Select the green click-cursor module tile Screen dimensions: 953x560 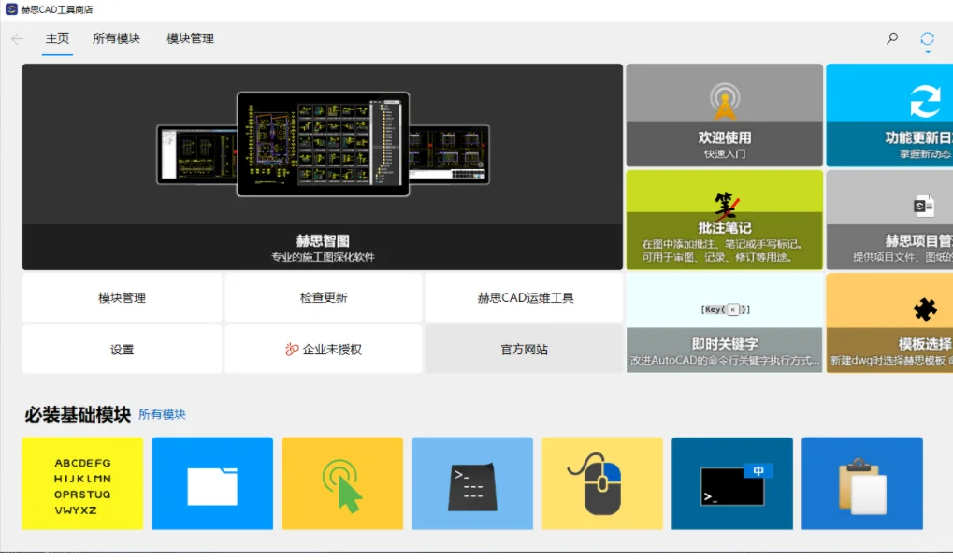pos(341,483)
